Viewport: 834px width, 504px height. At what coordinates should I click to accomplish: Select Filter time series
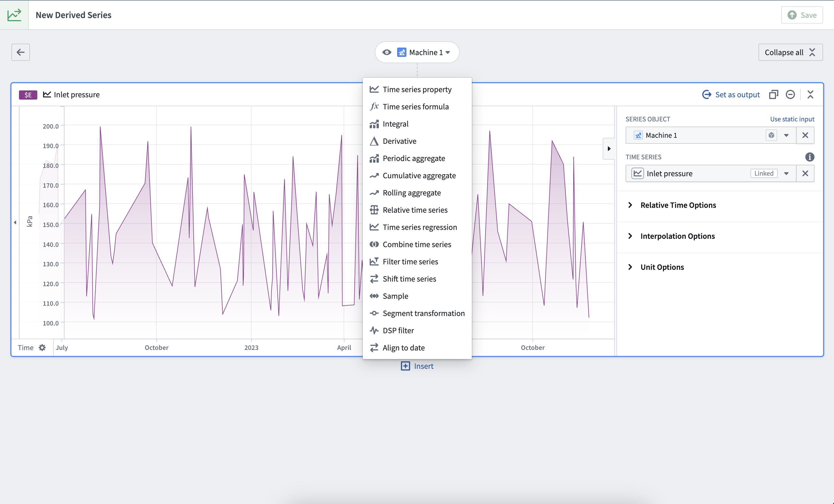coord(417,262)
